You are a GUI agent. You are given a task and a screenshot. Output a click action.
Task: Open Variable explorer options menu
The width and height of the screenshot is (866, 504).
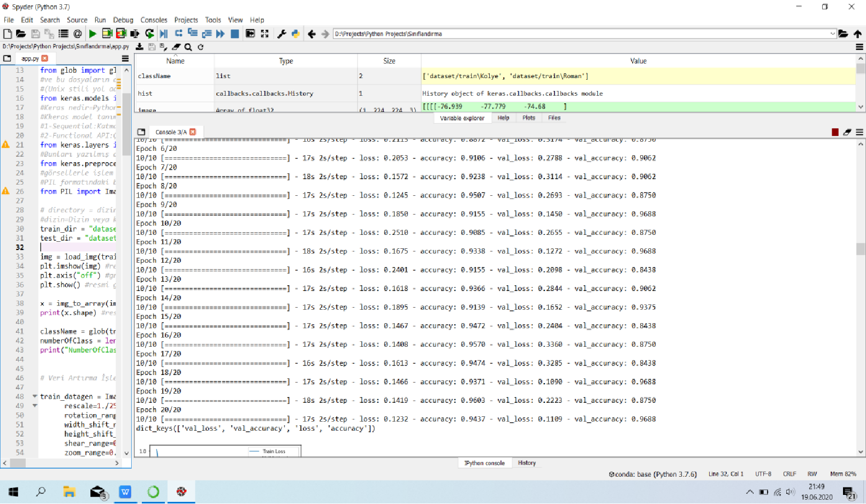(860, 47)
